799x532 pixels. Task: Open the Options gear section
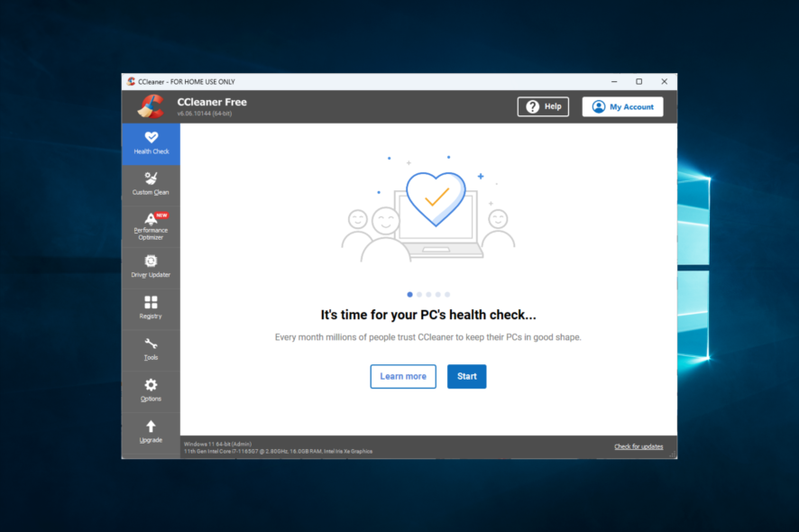point(151,392)
